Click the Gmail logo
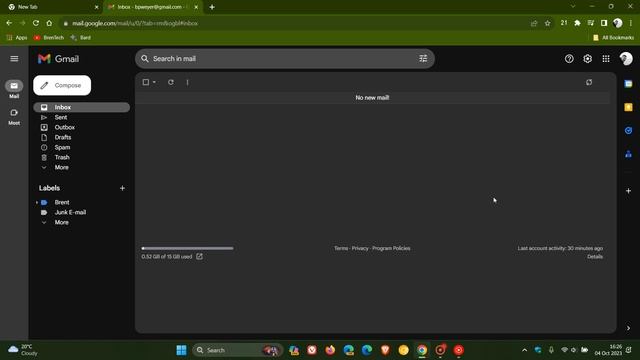Image resolution: width=640 pixels, height=360 pixels. coord(58,59)
